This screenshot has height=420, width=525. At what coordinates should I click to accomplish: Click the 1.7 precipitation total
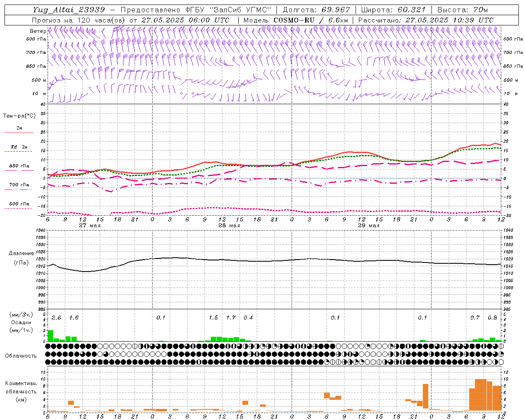coord(231,318)
